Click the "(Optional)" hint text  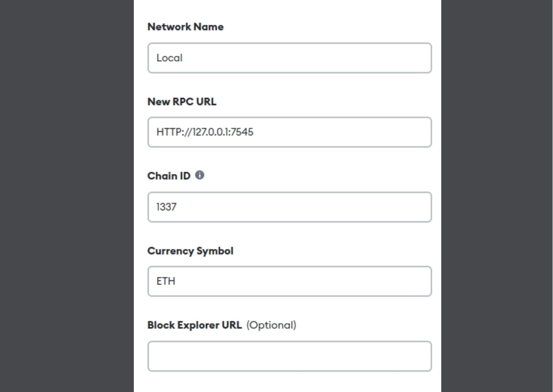[x=271, y=325]
